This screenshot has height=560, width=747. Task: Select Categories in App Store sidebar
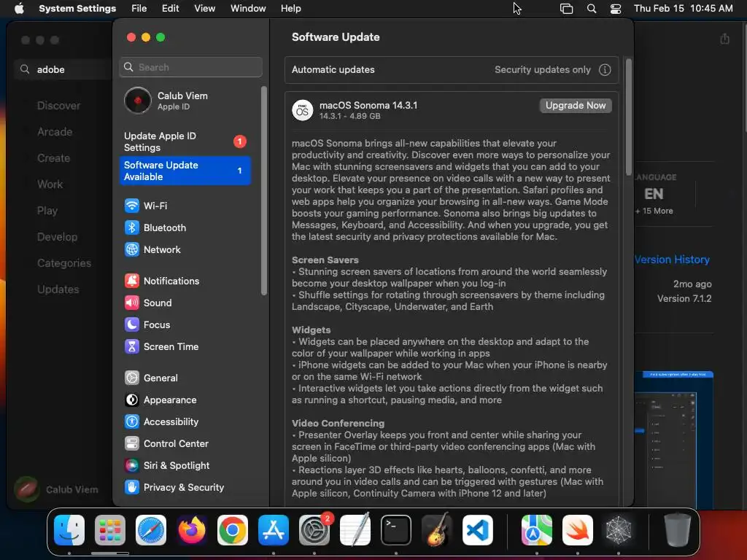pos(64,262)
